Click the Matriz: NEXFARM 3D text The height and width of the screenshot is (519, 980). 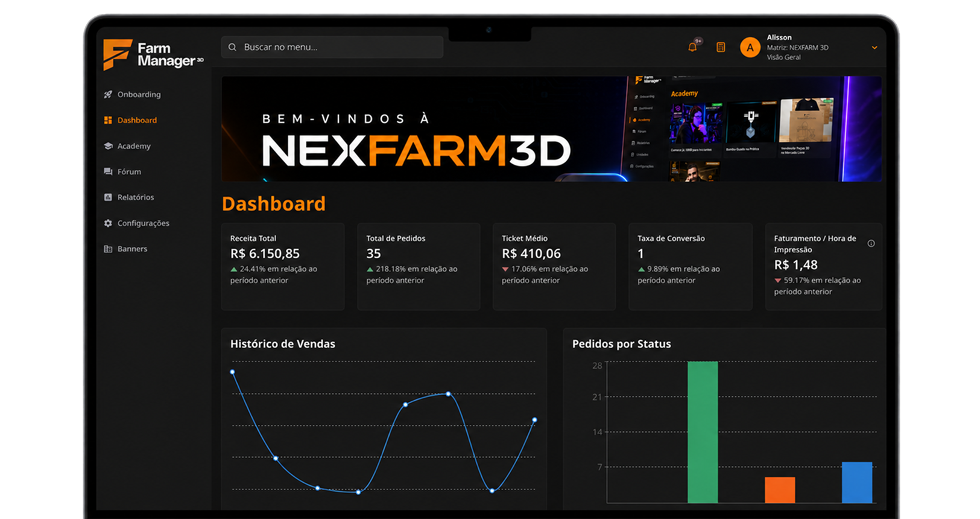pyautogui.click(x=797, y=48)
